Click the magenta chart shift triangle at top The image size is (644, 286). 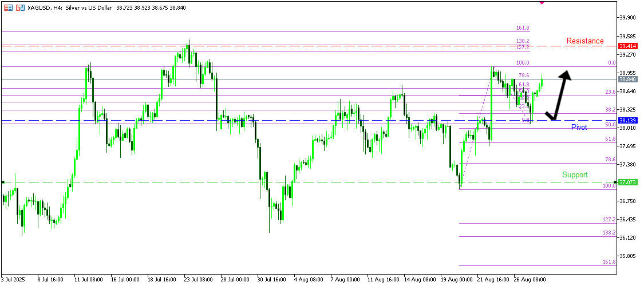(x=542, y=2)
